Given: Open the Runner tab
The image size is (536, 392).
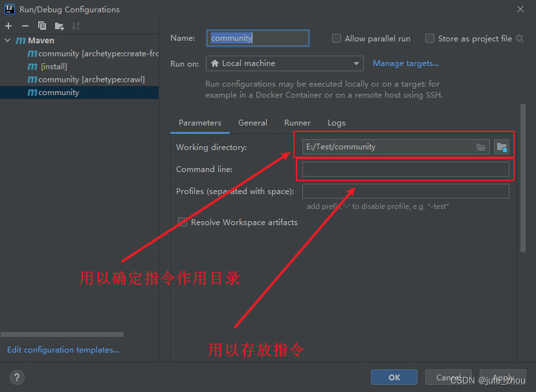Looking at the screenshot, I should click(297, 123).
